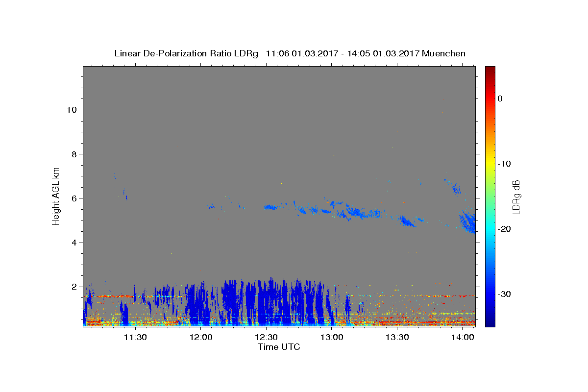
Task: Click the 13:30 time axis label
Action: [x=397, y=337]
